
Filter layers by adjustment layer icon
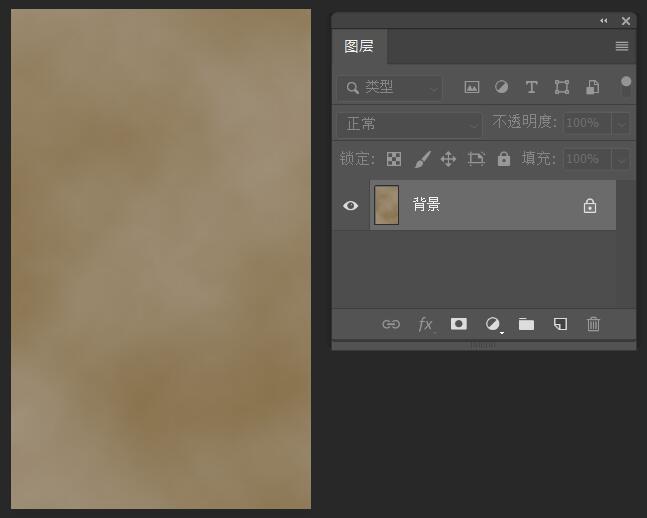[501, 87]
